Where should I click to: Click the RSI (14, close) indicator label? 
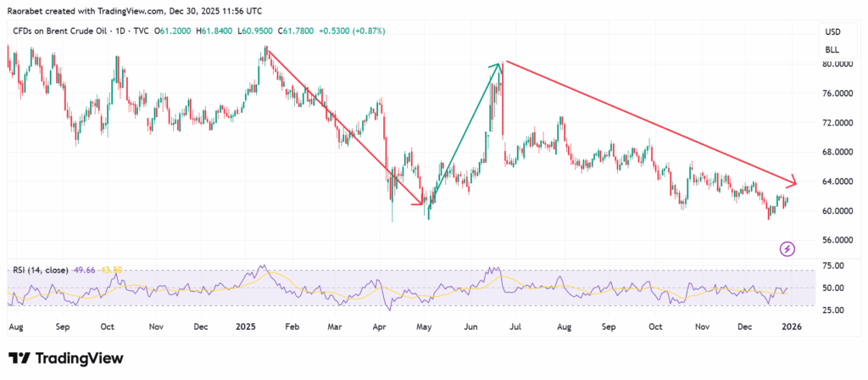[x=39, y=270]
